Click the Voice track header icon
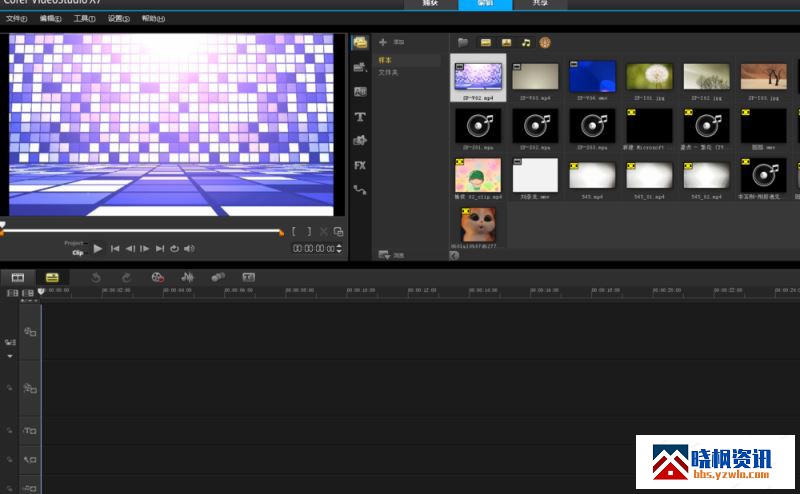 coord(30,460)
